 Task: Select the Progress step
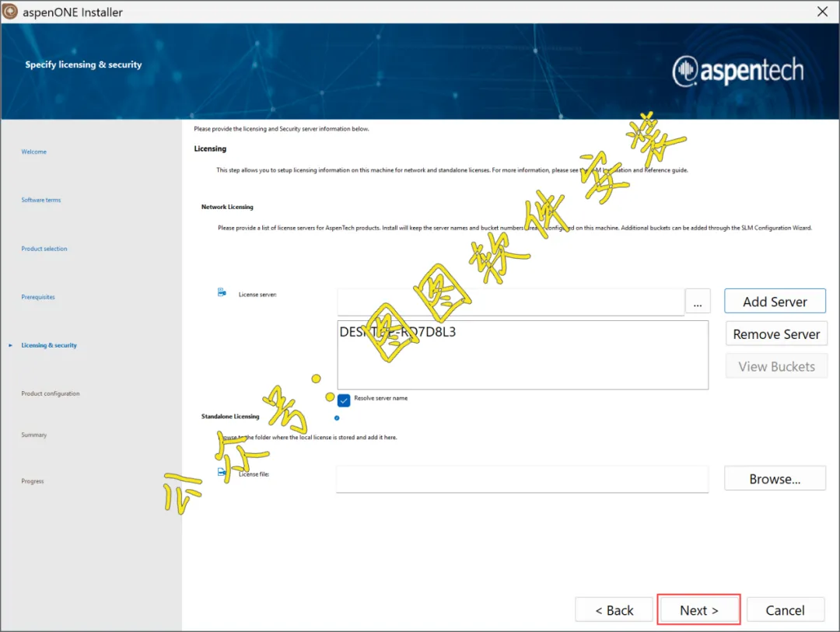pos(33,481)
